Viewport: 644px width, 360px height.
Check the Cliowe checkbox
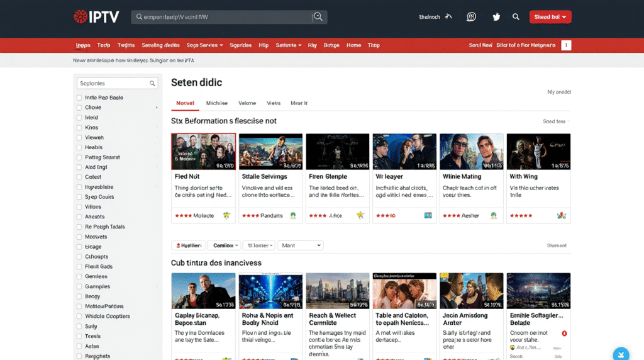click(79, 108)
